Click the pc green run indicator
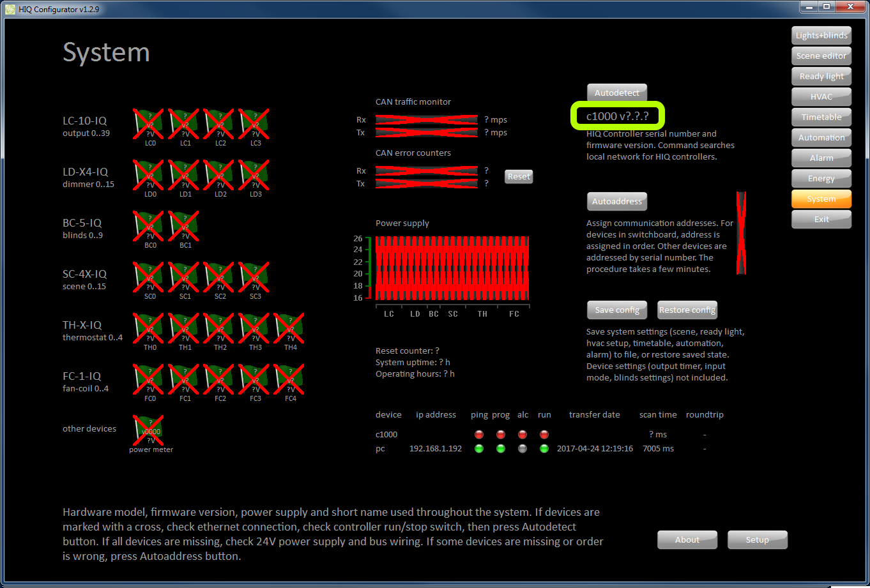Screen dimensions: 870x588 pos(544,449)
